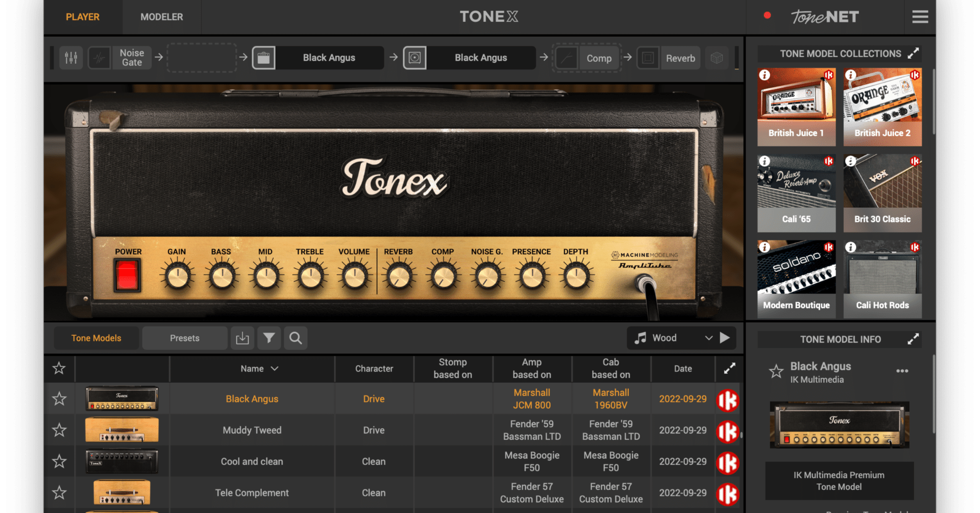Play the Wood backing track
The image size is (980, 513).
[x=725, y=337]
